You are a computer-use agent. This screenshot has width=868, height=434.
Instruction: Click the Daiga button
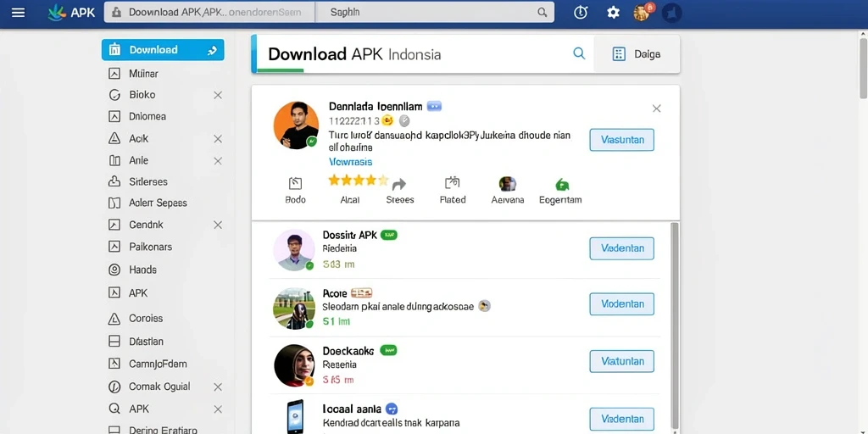(x=636, y=53)
